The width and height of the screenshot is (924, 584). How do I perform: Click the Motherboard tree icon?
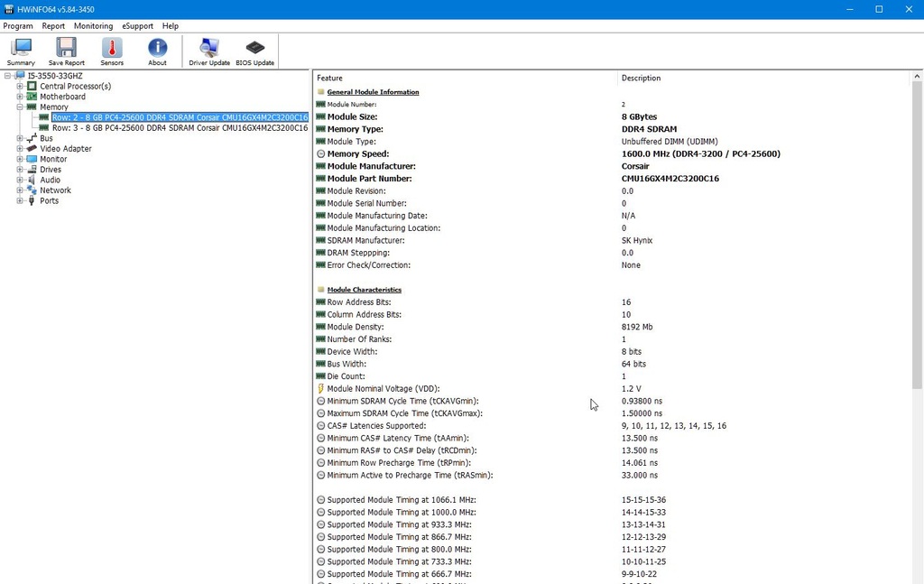(x=32, y=97)
